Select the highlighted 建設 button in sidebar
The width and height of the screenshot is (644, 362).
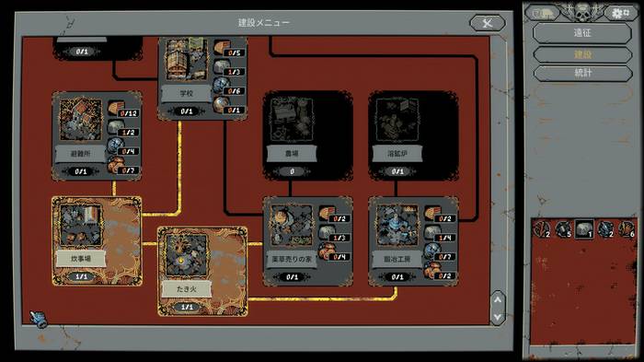click(582, 54)
